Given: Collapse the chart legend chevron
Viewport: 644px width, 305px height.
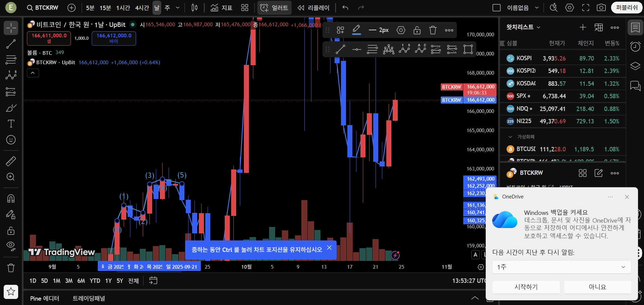Looking at the screenshot, I should (x=33, y=73).
